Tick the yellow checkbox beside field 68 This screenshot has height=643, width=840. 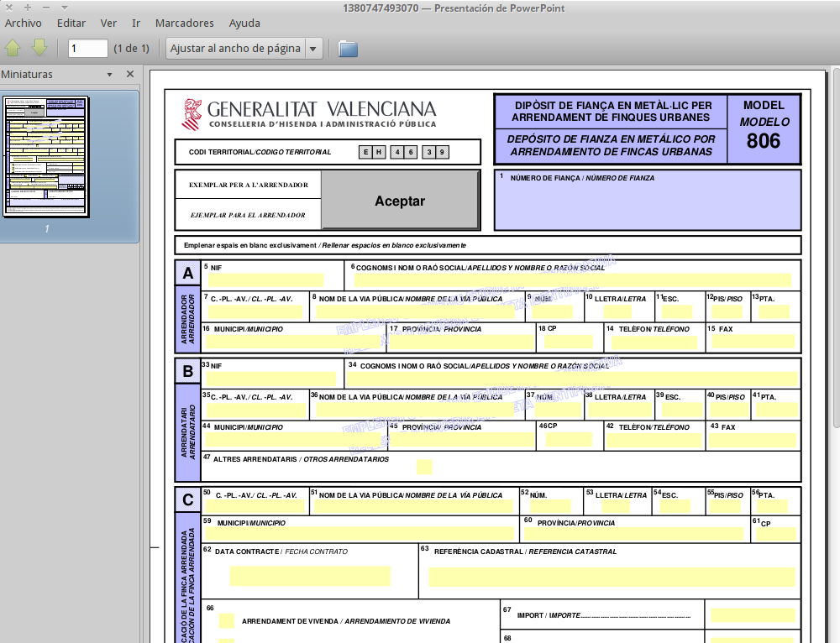click(x=225, y=640)
